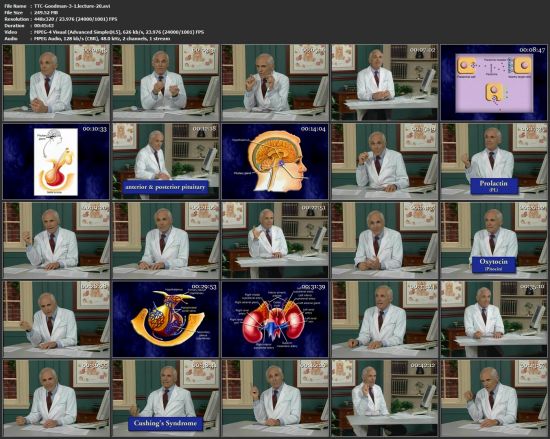Viewport: 550px width, 439px height.
Task: Click the 'anterior & posterior pituitary' captioned frame
Action: tap(166, 161)
